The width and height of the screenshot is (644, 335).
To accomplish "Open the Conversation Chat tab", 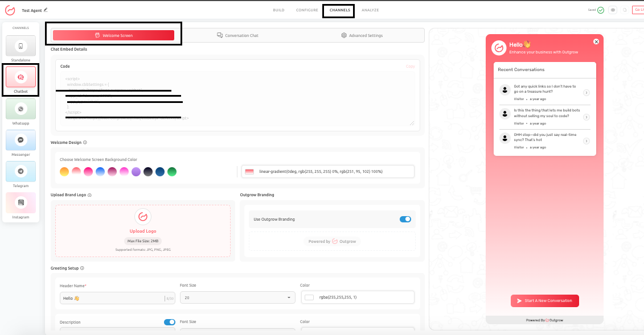I will (237, 35).
